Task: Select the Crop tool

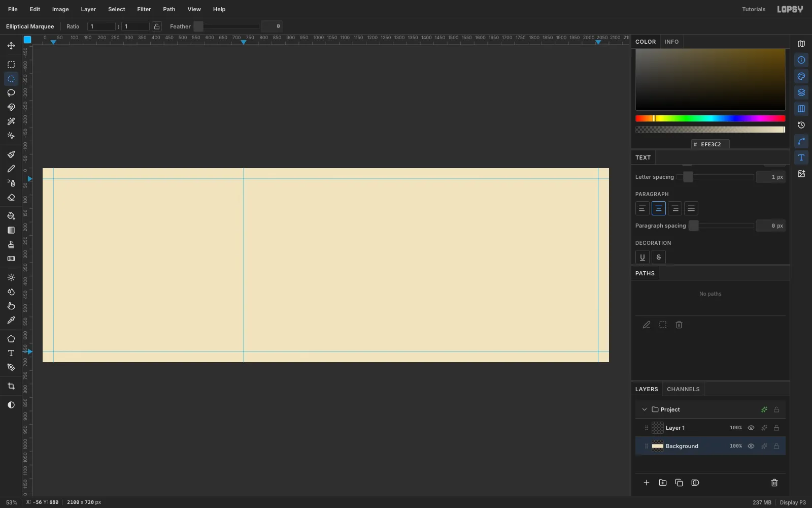Action: [11, 386]
